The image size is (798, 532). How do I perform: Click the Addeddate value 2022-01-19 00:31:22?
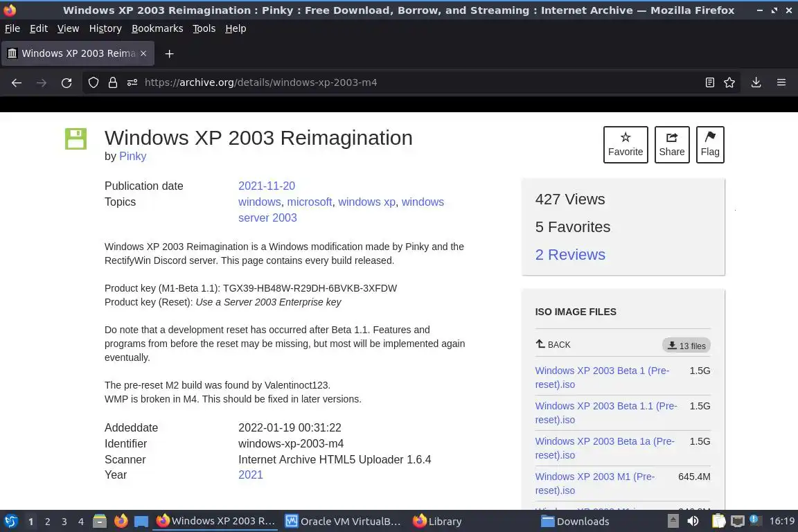[290, 427]
